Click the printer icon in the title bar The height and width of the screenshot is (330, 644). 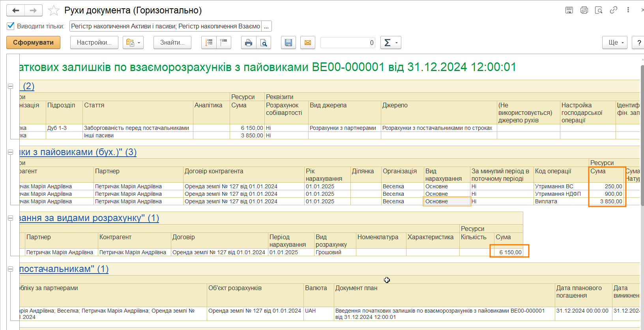coord(584,10)
